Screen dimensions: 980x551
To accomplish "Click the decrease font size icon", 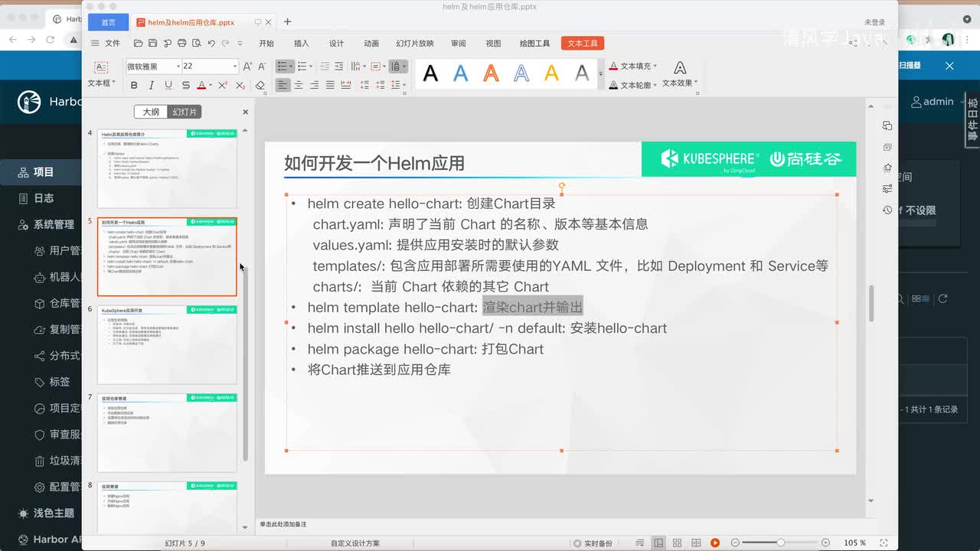I will [x=262, y=67].
